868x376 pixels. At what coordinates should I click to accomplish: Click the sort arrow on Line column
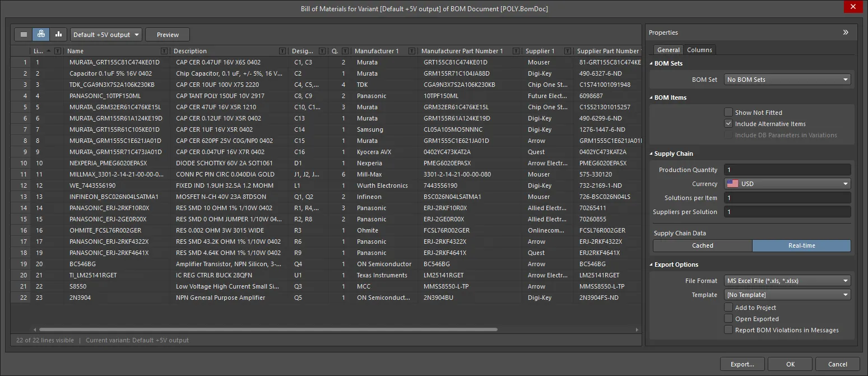click(49, 51)
